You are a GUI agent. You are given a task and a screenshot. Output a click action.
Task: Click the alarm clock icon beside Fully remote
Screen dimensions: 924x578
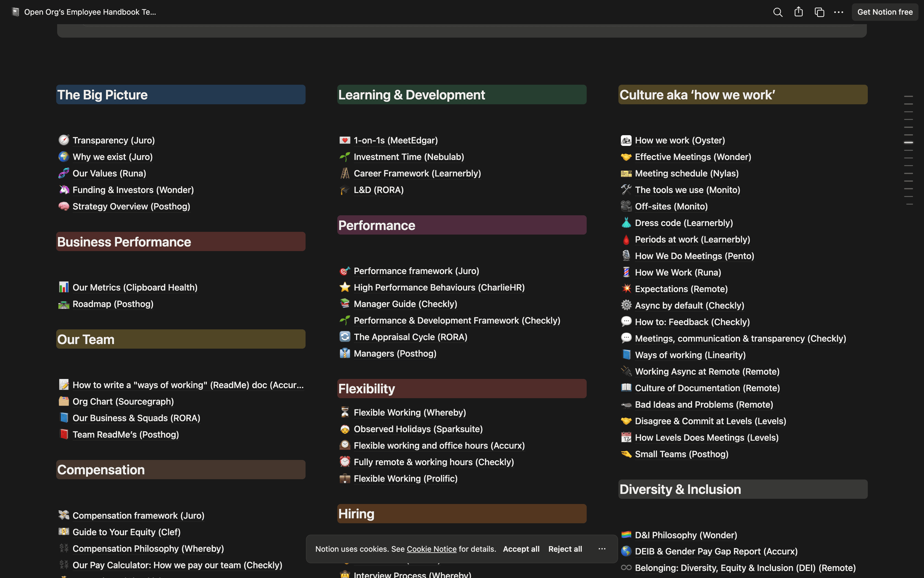[345, 462]
